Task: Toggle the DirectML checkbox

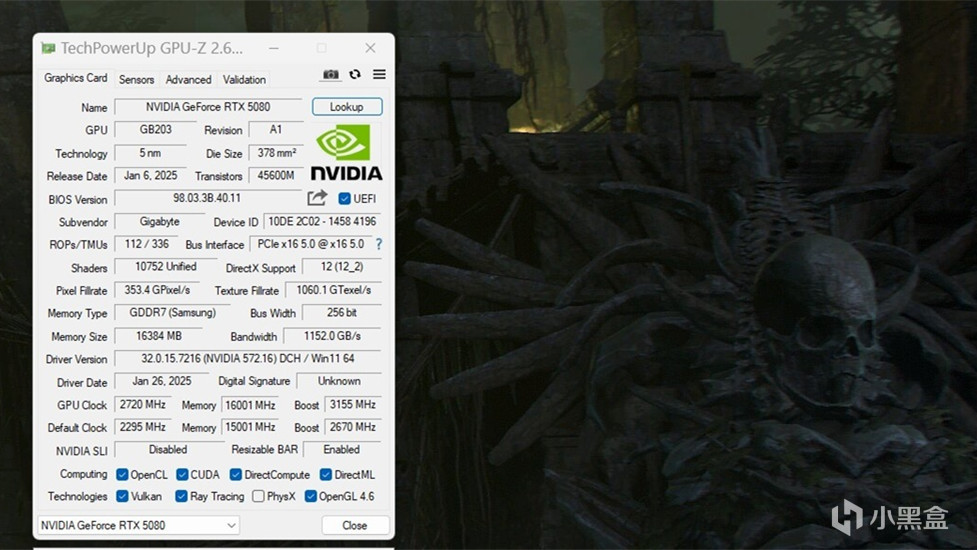Action: coord(326,475)
